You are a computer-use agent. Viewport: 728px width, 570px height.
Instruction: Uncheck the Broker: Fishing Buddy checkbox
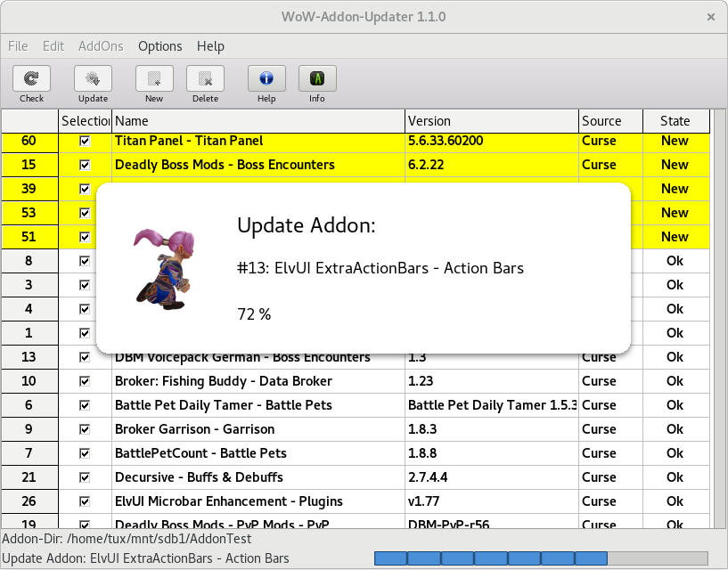click(x=85, y=381)
